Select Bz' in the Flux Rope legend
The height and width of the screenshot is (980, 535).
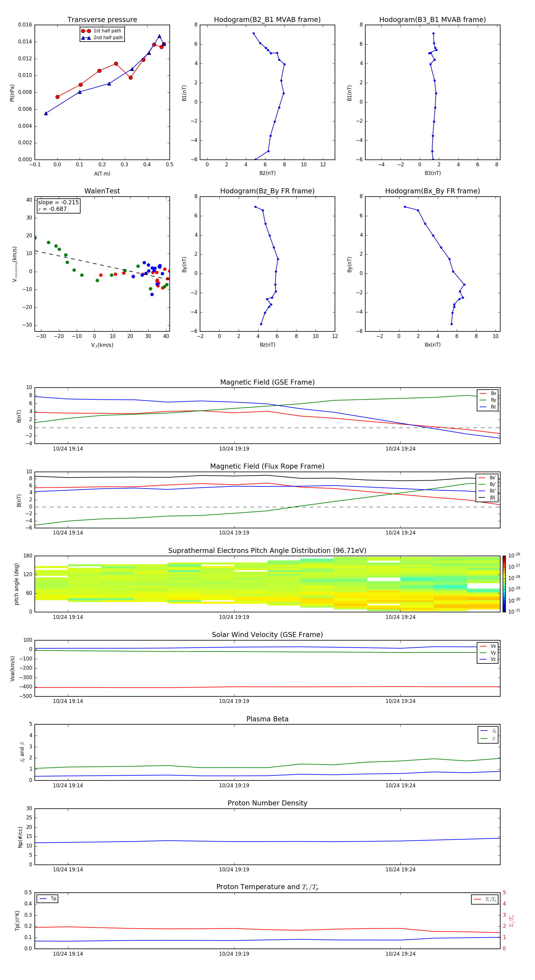tap(487, 491)
